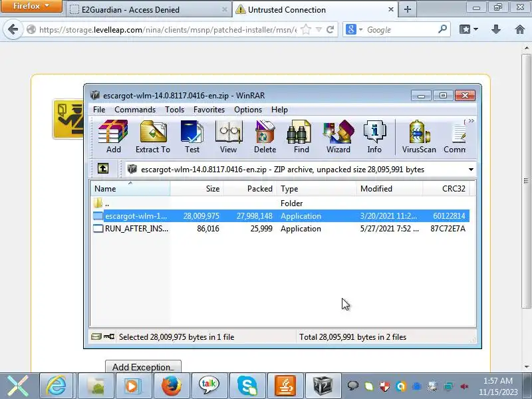Click the Comment toolbar icon
Screen dimensions: 532x399
(x=455, y=137)
